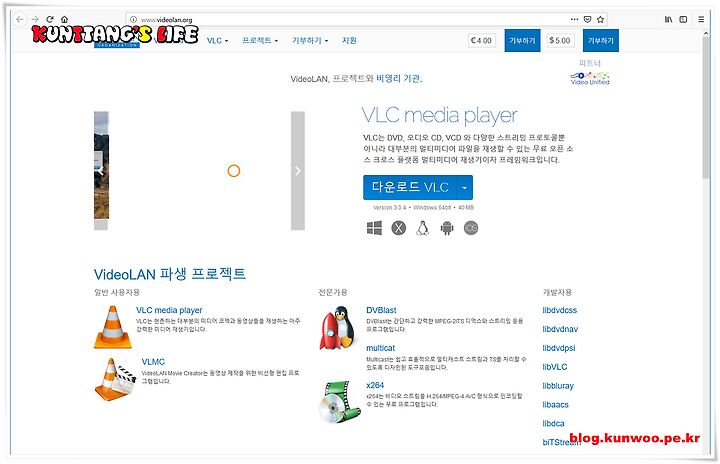The width and height of the screenshot is (720, 464).
Task: Expand the VLC navigation menu
Action: (x=217, y=40)
